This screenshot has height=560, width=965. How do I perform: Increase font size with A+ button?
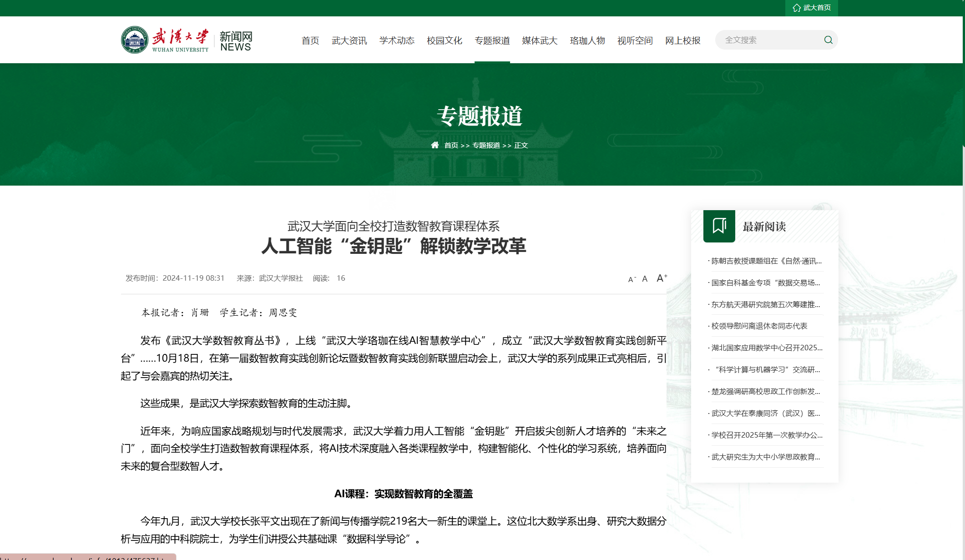pos(662,278)
